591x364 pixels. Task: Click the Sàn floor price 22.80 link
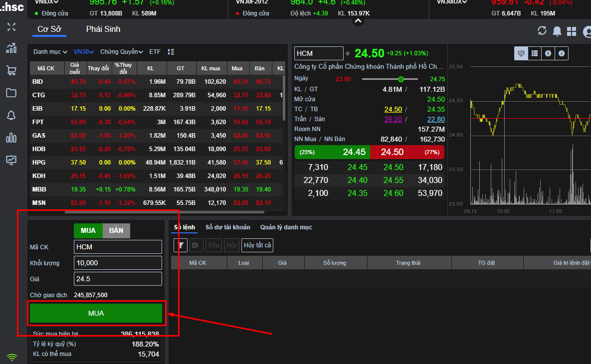click(436, 119)
